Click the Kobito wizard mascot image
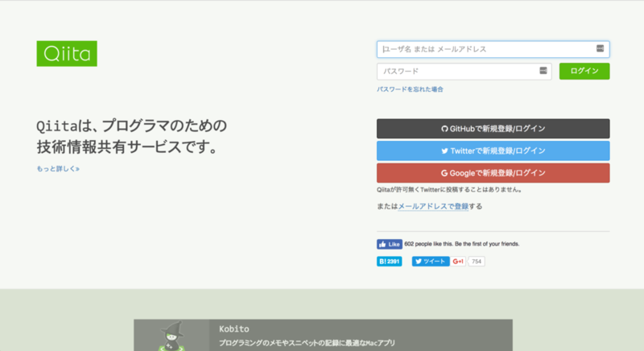Image resolution: width=644 pixels, height=351 pixels. coord(171,336)
